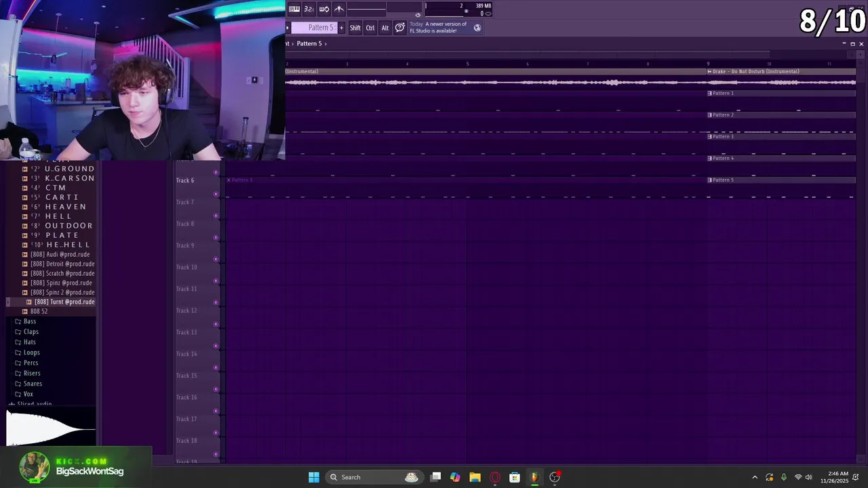This screenshot has height=488, width=868.
Task: Select the Pattern 4 clip header
Action: (x=781, y=158)
